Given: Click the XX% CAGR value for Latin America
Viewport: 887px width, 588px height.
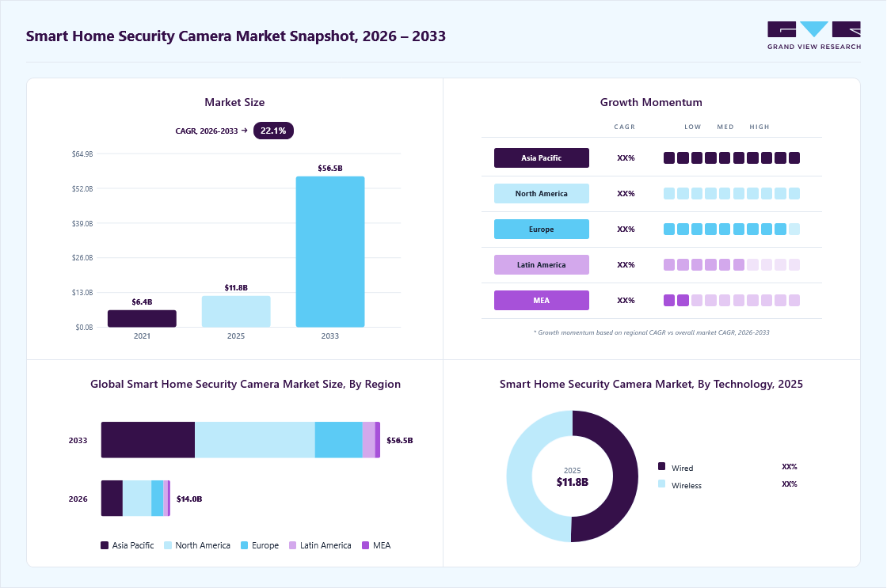Looking at the screenshot, I should click(x=626, y=265).
